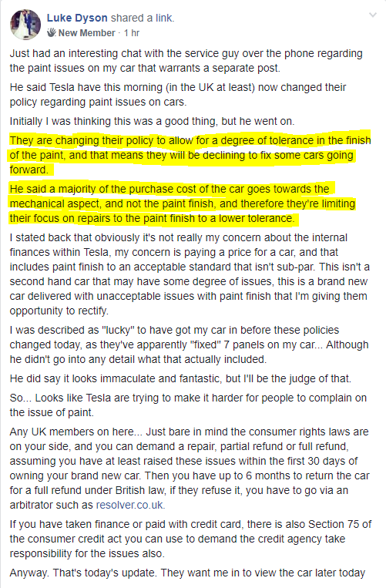386x588 pixels.
Task: Click the 'I was described as lucky' paragraph
Action: (189, 344)
